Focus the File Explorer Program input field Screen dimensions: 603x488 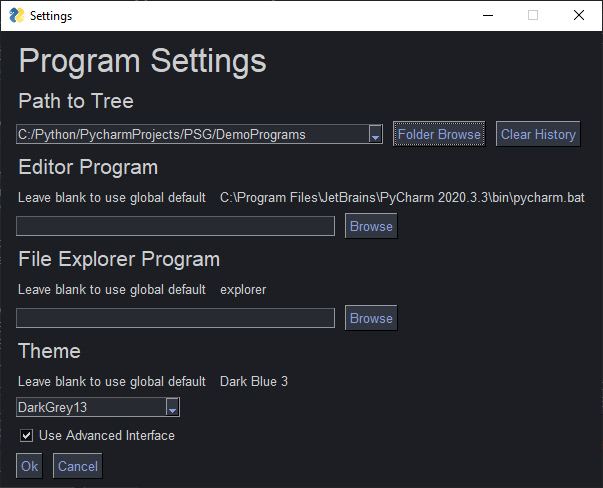coord(175,318)
